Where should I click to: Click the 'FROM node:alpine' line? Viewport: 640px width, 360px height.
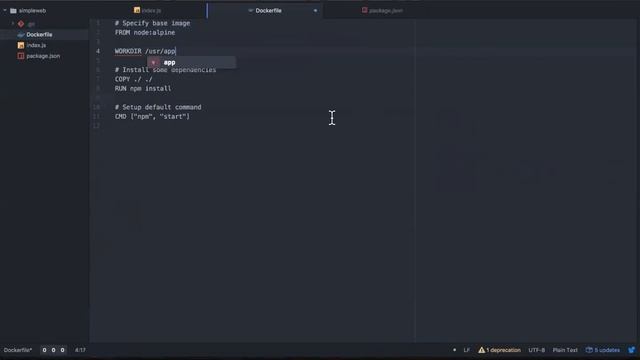coord(145,33)
